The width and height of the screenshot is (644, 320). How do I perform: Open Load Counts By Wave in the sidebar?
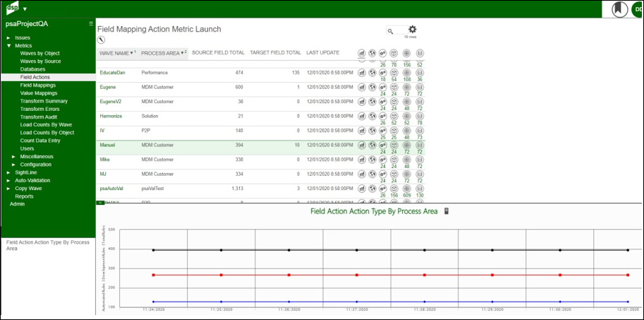click(x=46, y=124)
